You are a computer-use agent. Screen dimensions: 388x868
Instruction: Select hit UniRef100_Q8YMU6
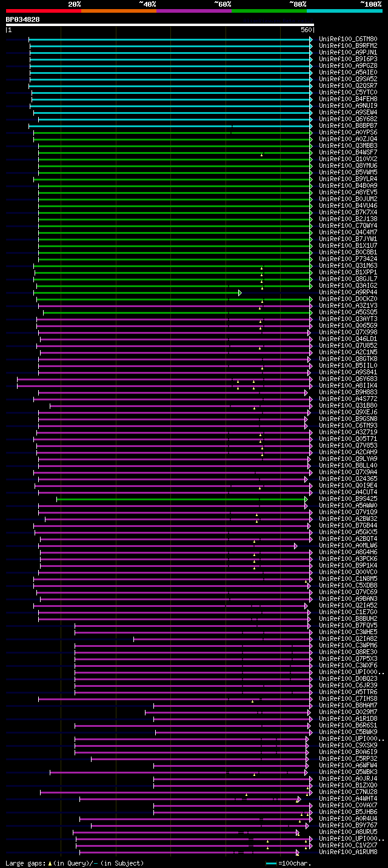pos(348,165)
